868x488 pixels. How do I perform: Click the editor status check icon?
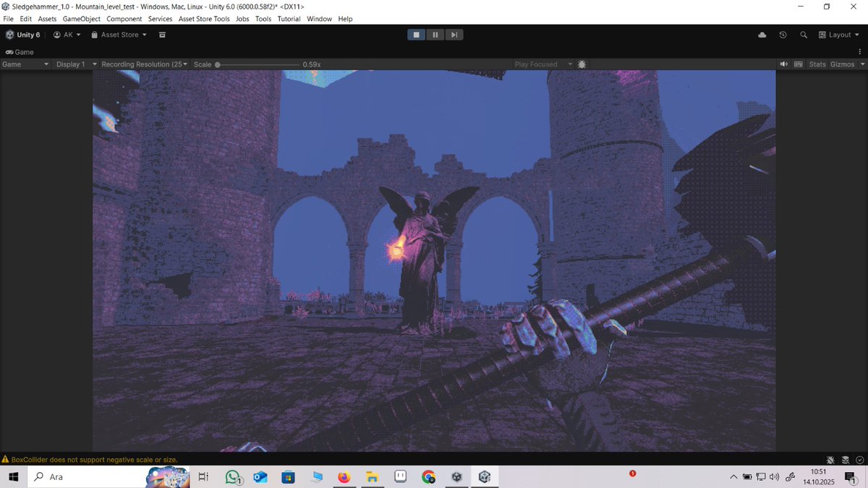coord(861,459)
